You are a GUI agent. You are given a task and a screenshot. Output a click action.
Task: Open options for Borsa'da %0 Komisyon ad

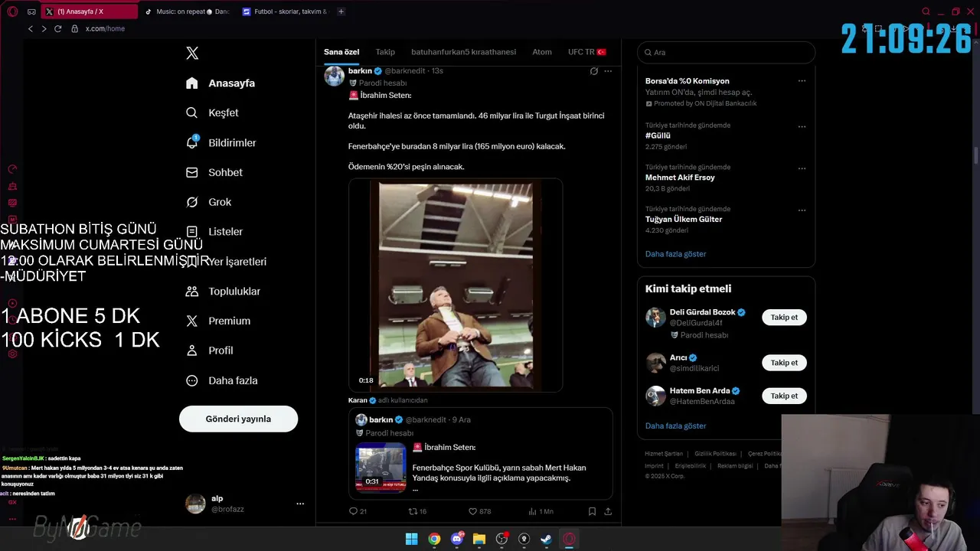point(802,80)
